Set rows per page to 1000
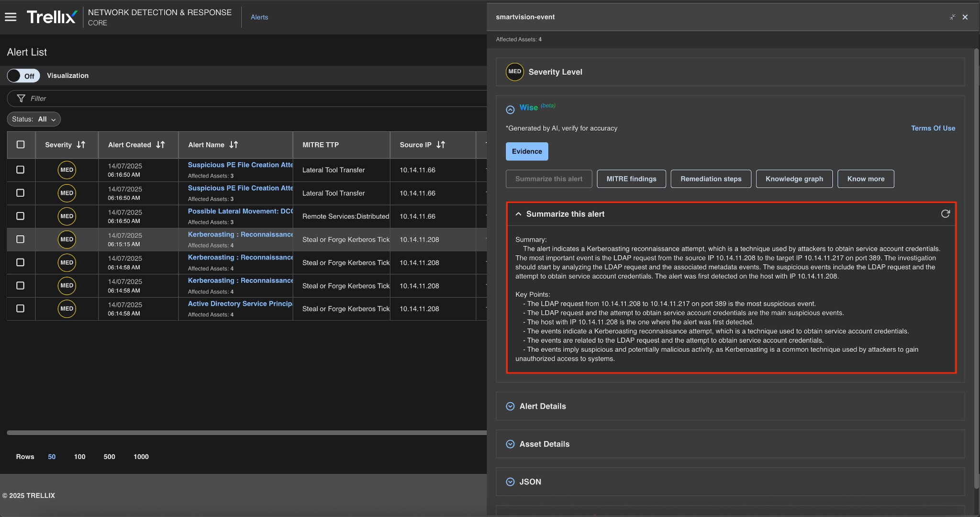 pyautogui.click(x=141, y=457)
